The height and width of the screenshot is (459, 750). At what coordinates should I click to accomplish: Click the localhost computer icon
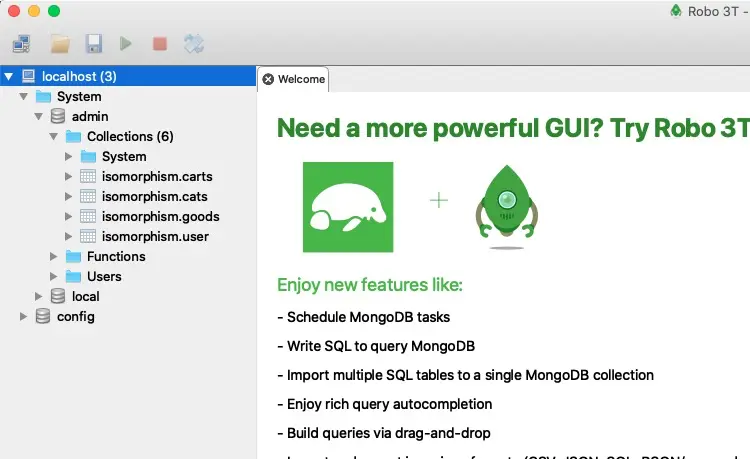click(x=29, y=76)
